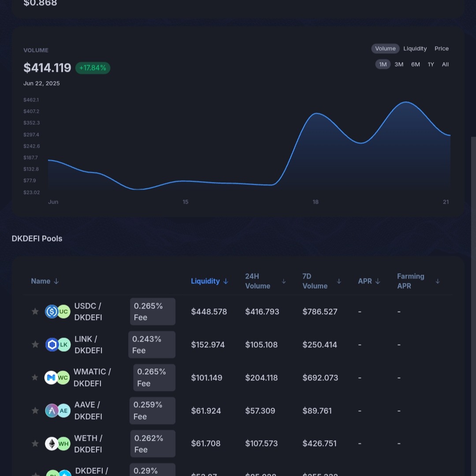476x476 pixels.
Task: Click liquidity value $61.708
Action: [205, 443]
